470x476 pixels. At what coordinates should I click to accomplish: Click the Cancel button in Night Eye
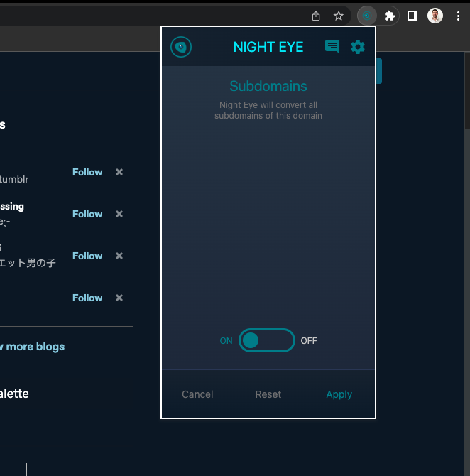(197, 394)
